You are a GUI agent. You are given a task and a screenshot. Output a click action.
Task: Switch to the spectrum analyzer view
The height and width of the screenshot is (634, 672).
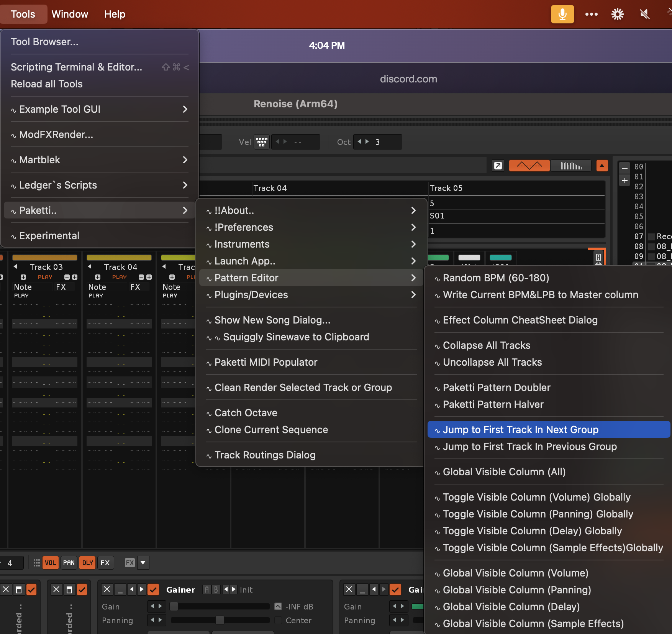pyautogui.click(x=571, y=166)
